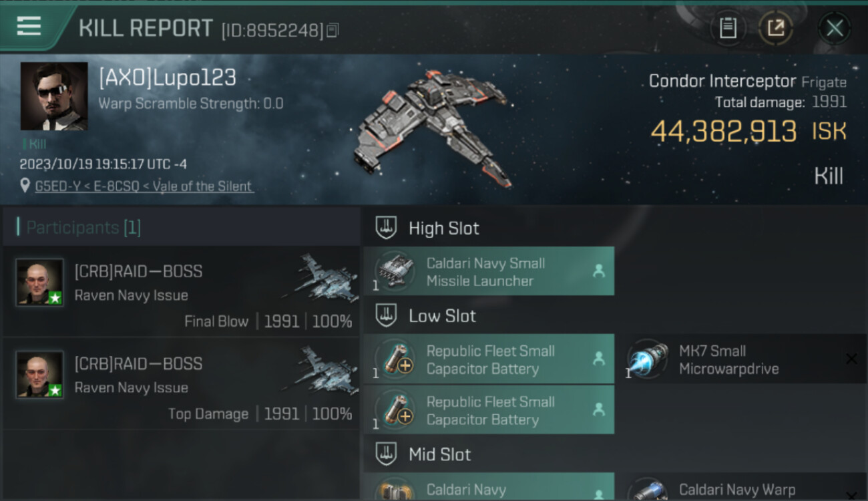Click the Missile Launcher module icon

click(394, 271)
